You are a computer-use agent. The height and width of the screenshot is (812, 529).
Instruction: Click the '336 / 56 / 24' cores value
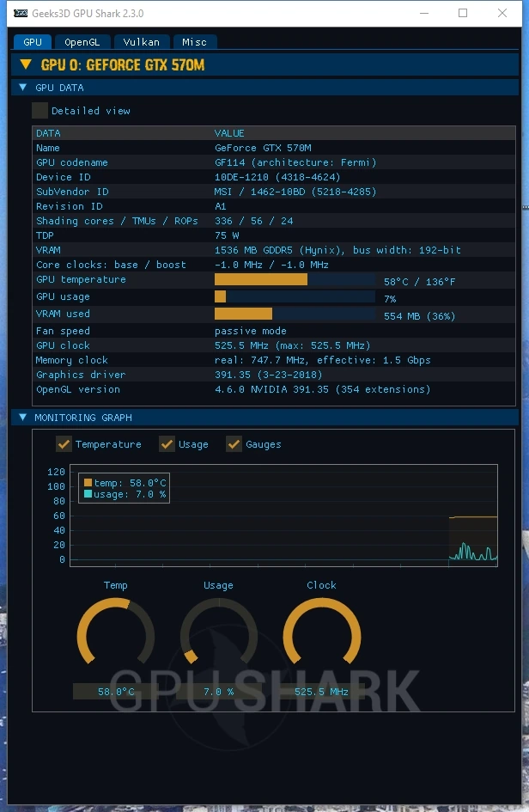tap(253, 221)
